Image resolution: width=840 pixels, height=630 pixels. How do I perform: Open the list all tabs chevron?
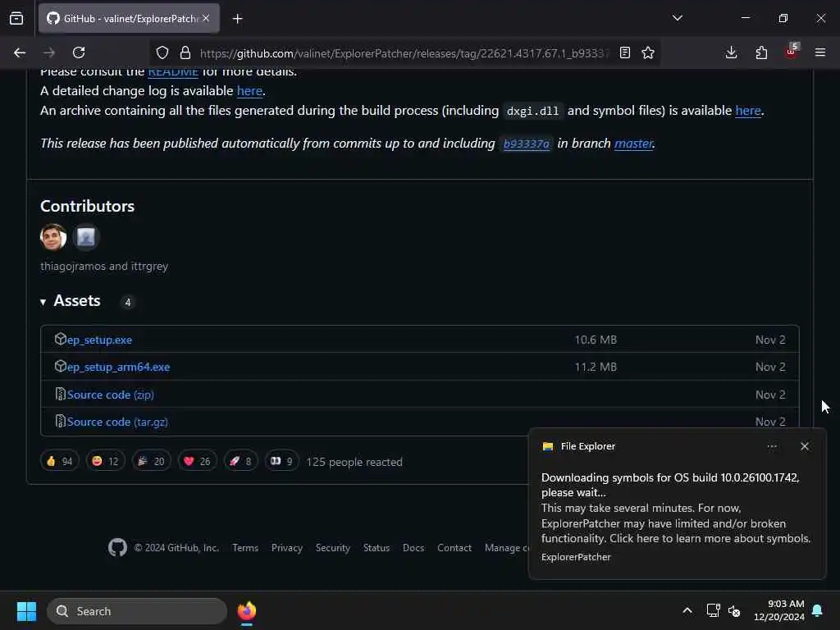tap(677, 18)
